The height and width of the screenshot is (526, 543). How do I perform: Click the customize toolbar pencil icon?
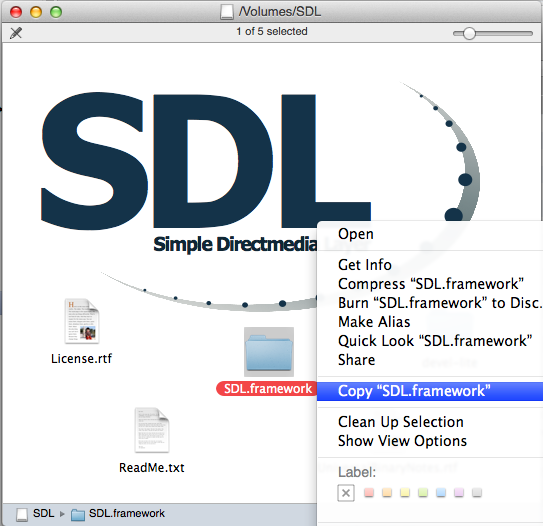click(x=16, y=33)
